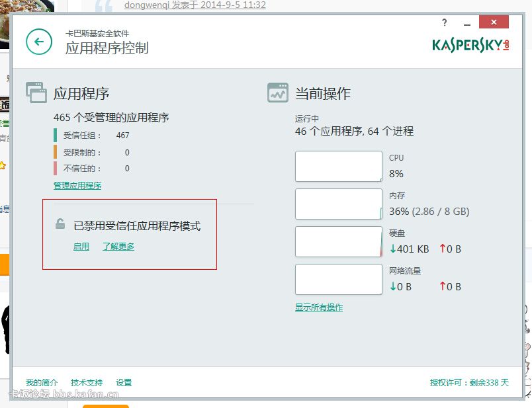Open 显示所有操作 link

coord(319,307)
